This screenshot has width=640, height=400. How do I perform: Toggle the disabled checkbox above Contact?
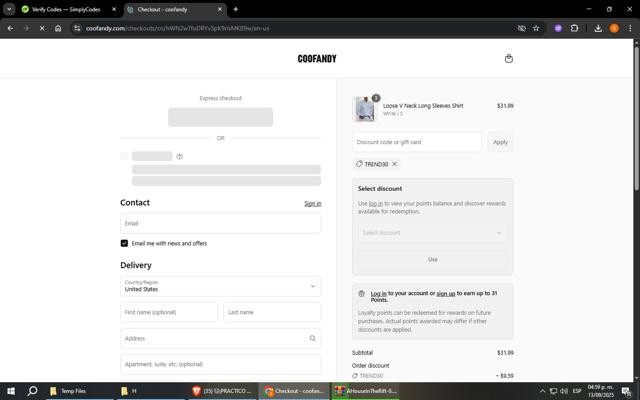point(124,156)
